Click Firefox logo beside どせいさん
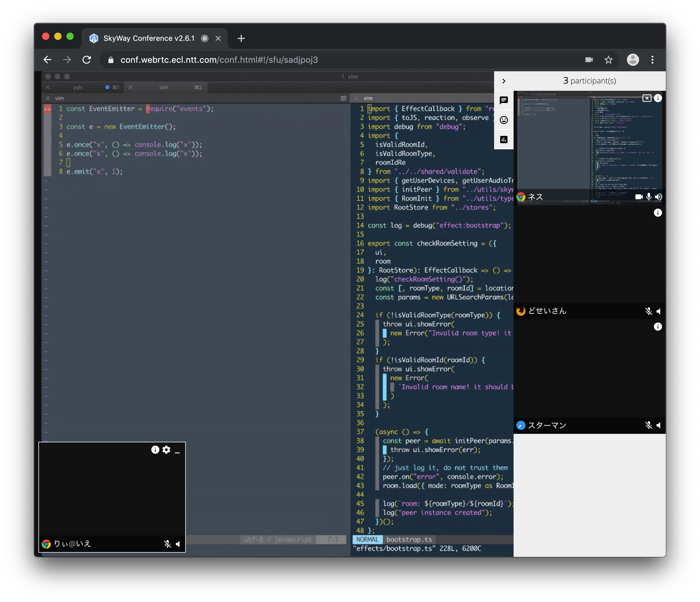700x602 pixels. pyautogui.click(x=521, y=311)
